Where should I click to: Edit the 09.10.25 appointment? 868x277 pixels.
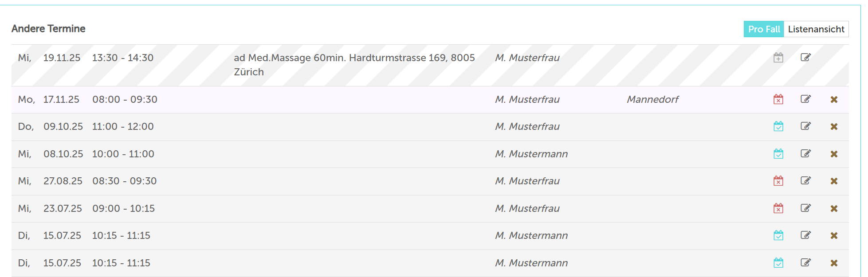click(805, 126)
